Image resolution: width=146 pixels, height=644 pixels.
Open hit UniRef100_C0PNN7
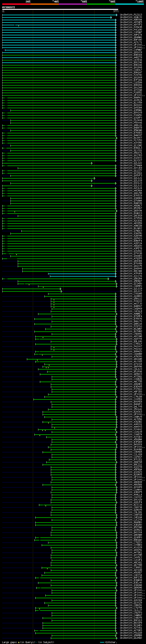coord(131,50)
